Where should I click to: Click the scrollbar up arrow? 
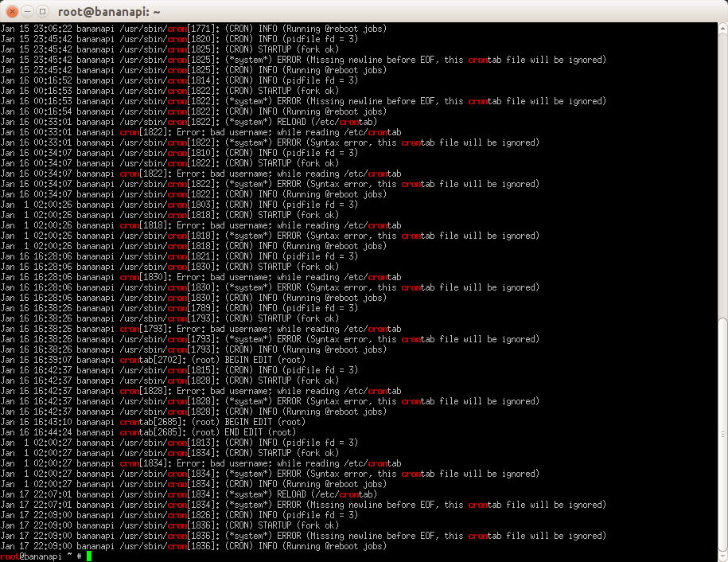tap(723, 29)
